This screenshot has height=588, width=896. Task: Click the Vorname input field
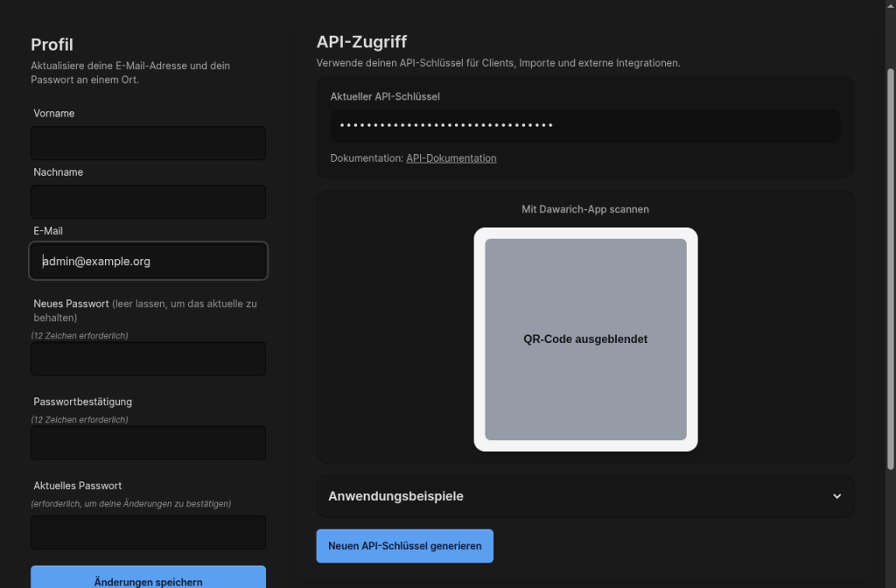click(148, 143)
